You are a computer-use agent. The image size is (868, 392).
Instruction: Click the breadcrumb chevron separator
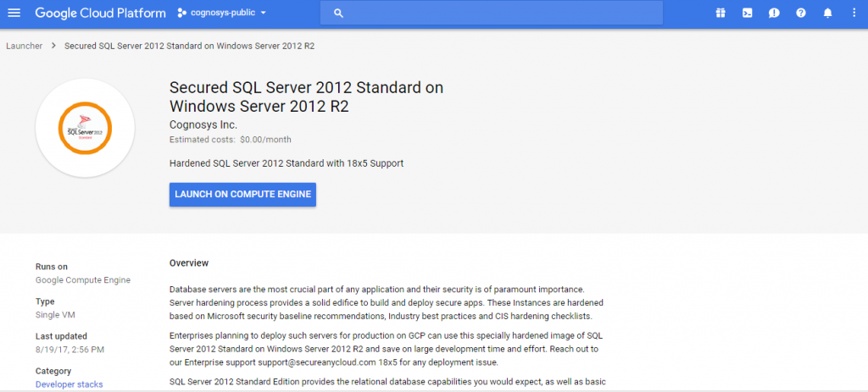click(53, 46)
